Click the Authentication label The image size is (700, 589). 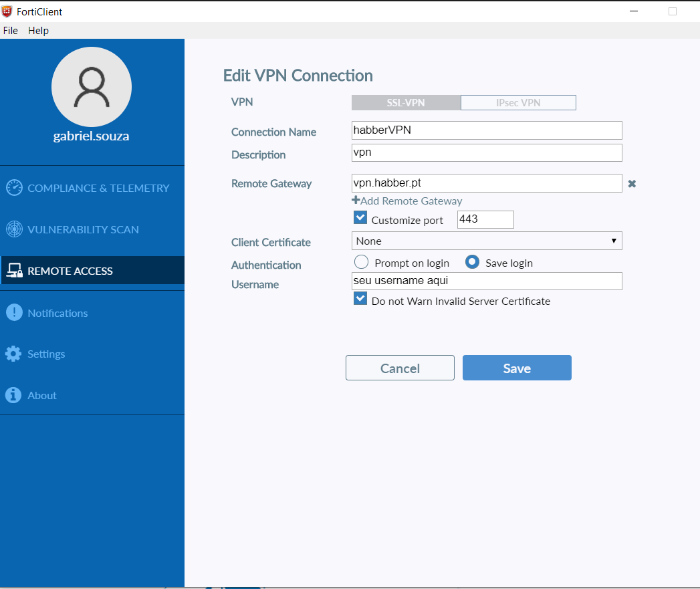tap(266, 265)
